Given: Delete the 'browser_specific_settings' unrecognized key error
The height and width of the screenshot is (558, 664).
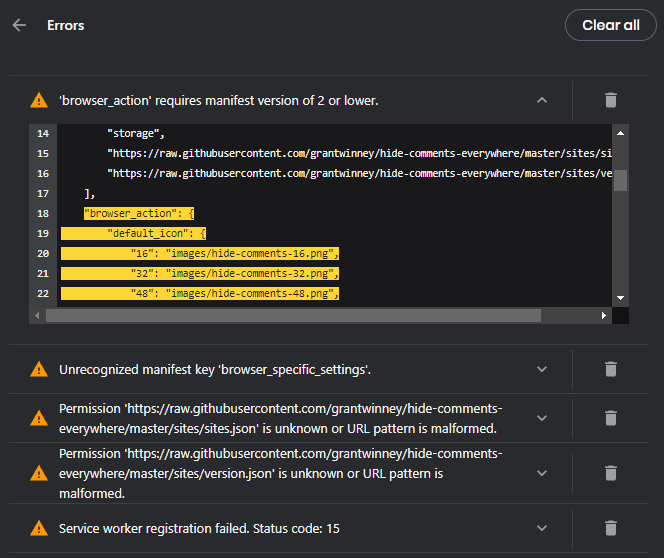Looking at the screenshot, I should [610, 369].
